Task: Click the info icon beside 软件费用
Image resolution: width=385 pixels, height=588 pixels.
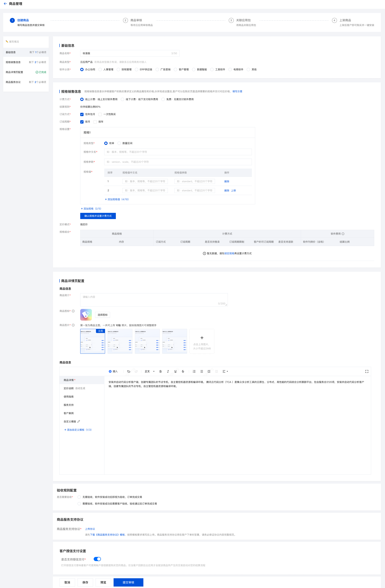Action: click(x=343, y=234)
